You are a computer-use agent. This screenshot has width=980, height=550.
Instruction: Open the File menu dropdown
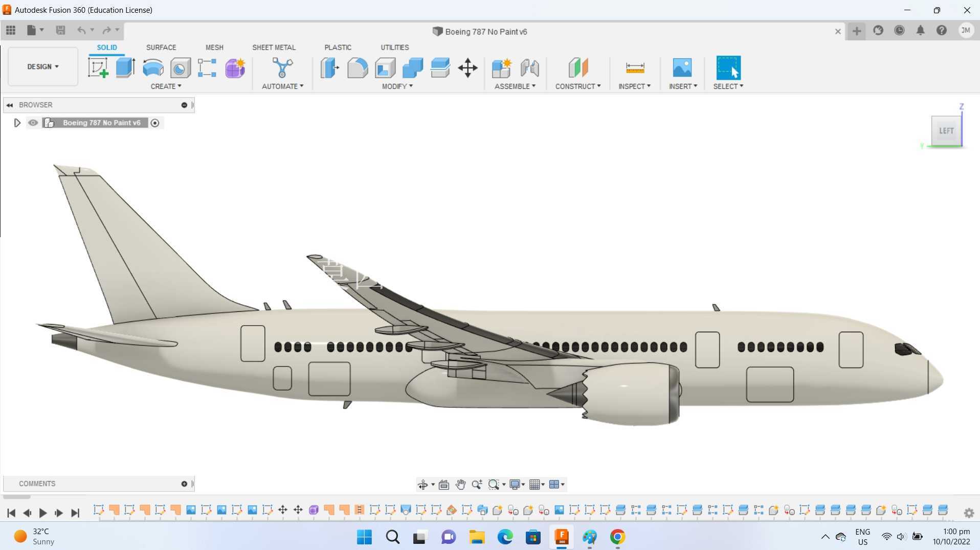pyautogui.click(x=35, y=30)
